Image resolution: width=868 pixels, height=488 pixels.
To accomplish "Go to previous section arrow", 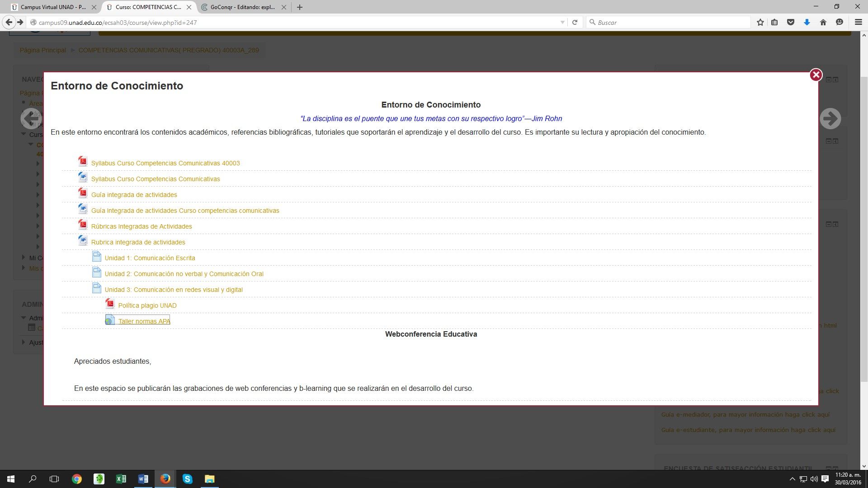I will click(31, 119).
